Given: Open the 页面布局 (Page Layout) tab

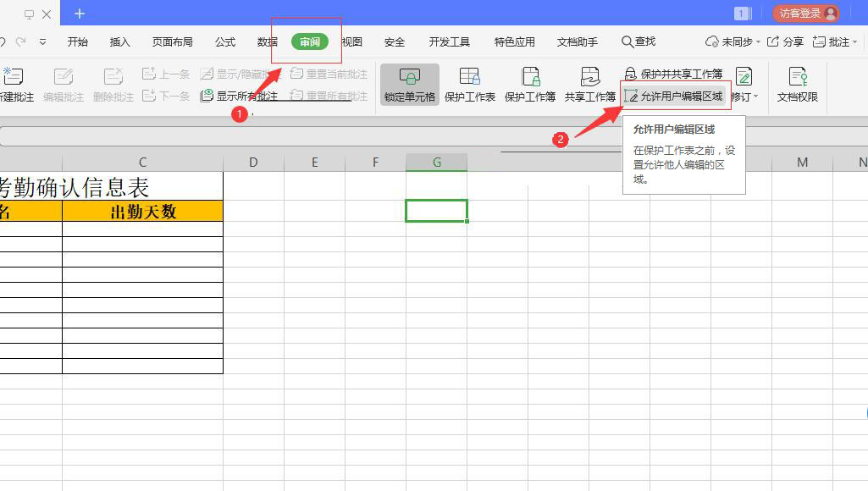Looking at the screenshot, I should [172, 42].
